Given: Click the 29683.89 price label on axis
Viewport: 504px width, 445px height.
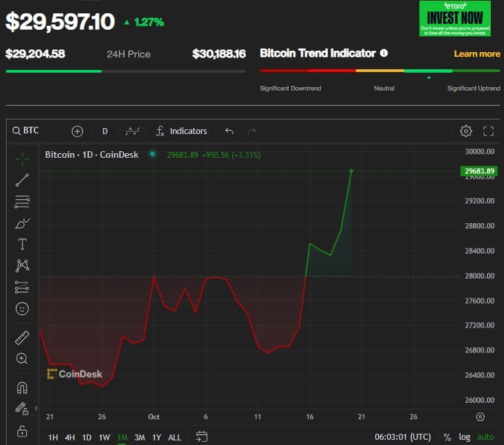Looking at the screenshot, I should 480,171.
